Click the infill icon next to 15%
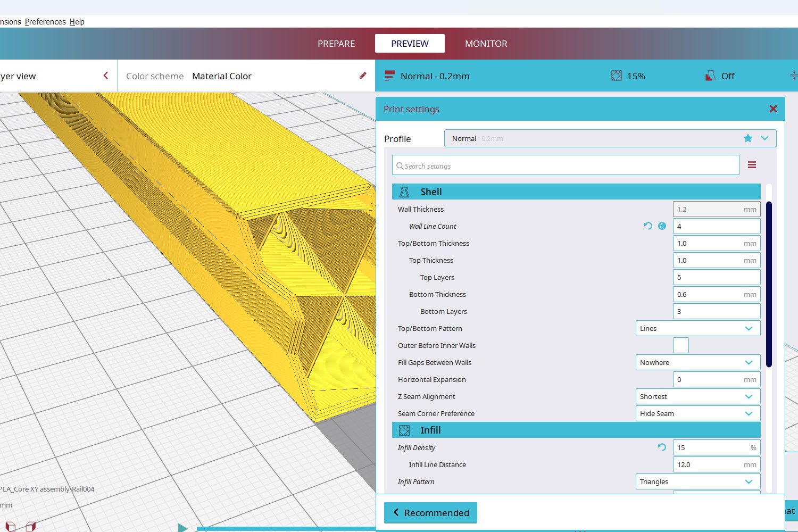798x532 pixels. 616,76
